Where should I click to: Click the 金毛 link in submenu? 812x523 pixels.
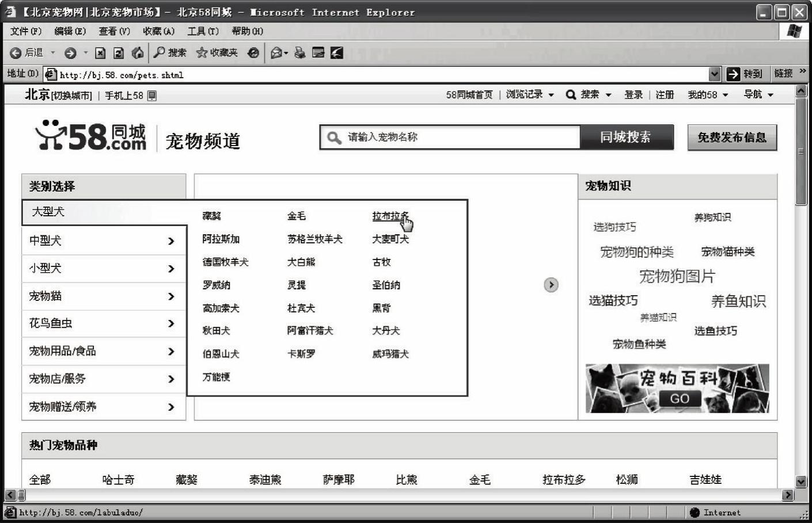[x=297, y=216]
